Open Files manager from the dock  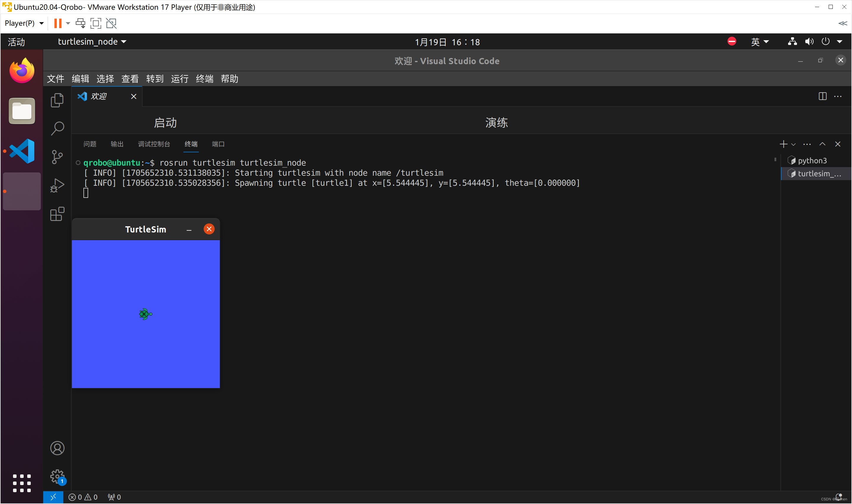(x=22, y=111)
